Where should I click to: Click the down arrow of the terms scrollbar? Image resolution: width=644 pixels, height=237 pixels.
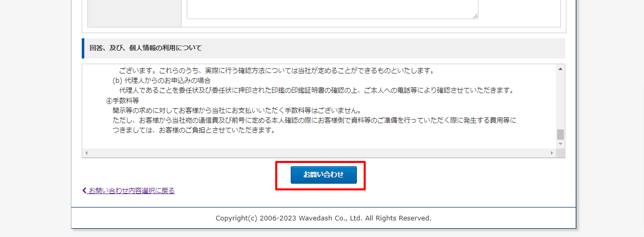[x=560, y=145]
